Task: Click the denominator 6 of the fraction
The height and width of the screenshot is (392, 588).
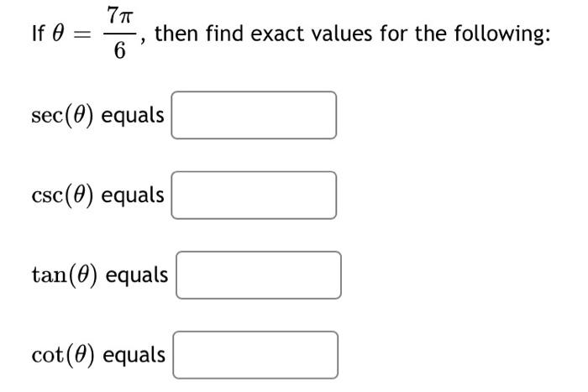Action: point(119,50)
